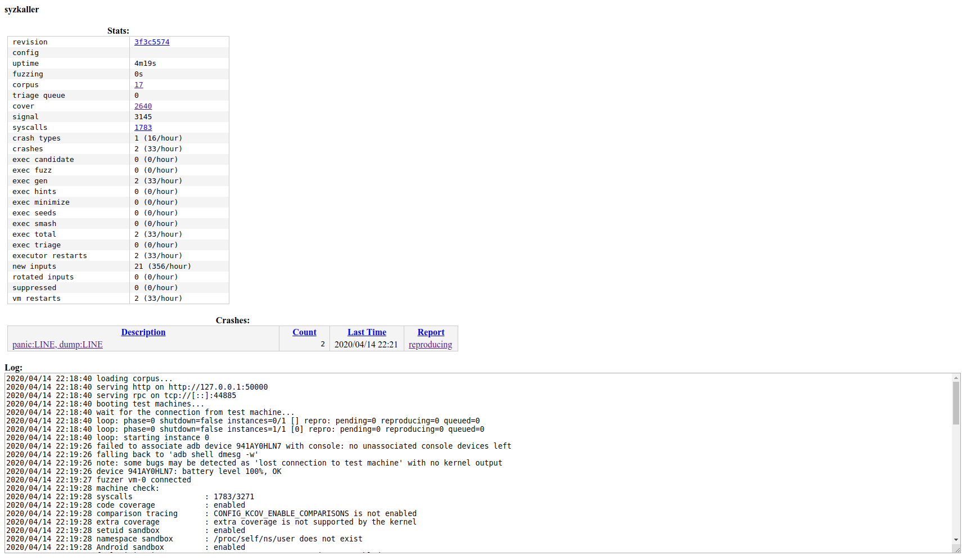The image size is (962, 560).
Task: Click the reproducing report link
Action: [x=430, y=345]
